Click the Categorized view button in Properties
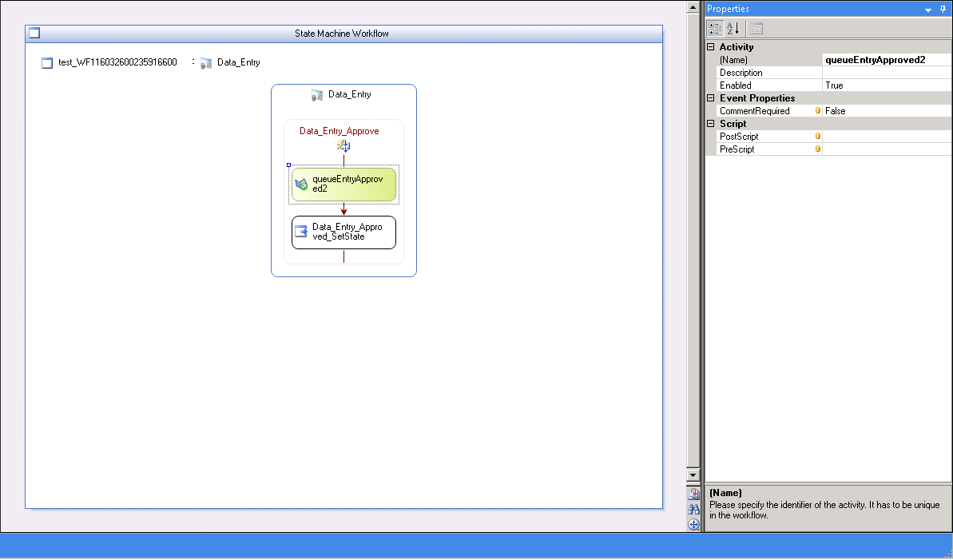 tap(715, 29)
